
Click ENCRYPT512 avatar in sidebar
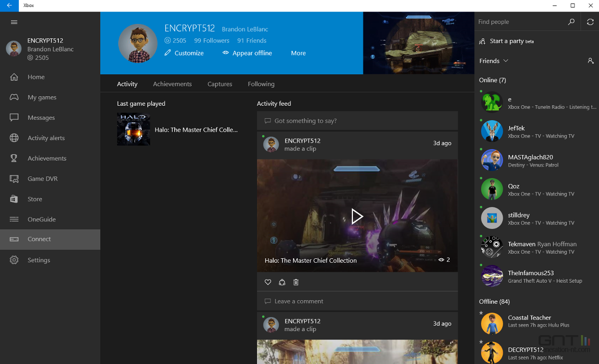click(13, 49)
